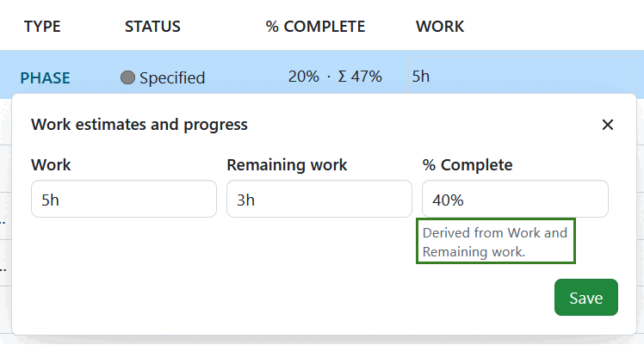Image resolution: width=644 pixels, height=345 pixels.
Task: Click the Remaining work field showing 3h
Action: point(319,199)
